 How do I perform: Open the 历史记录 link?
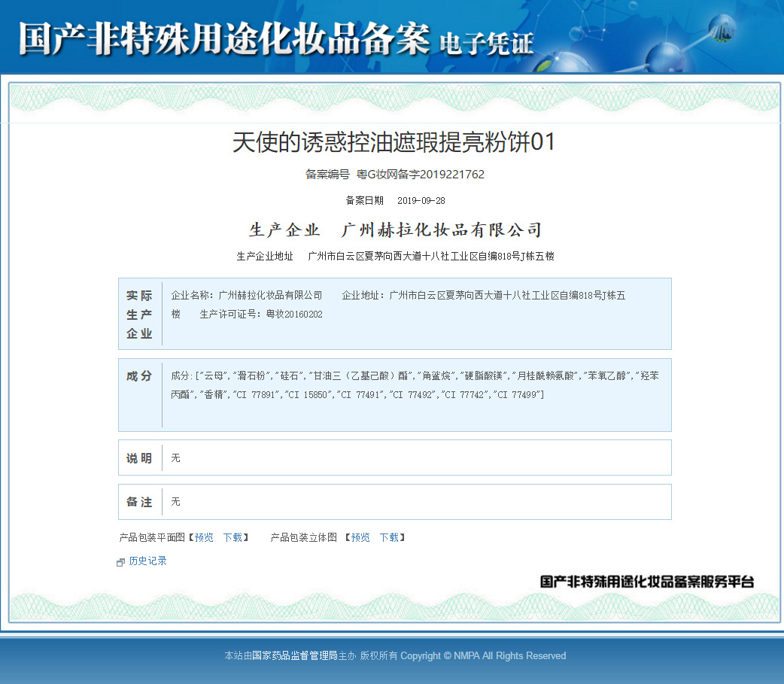click(x=148, y=561)
